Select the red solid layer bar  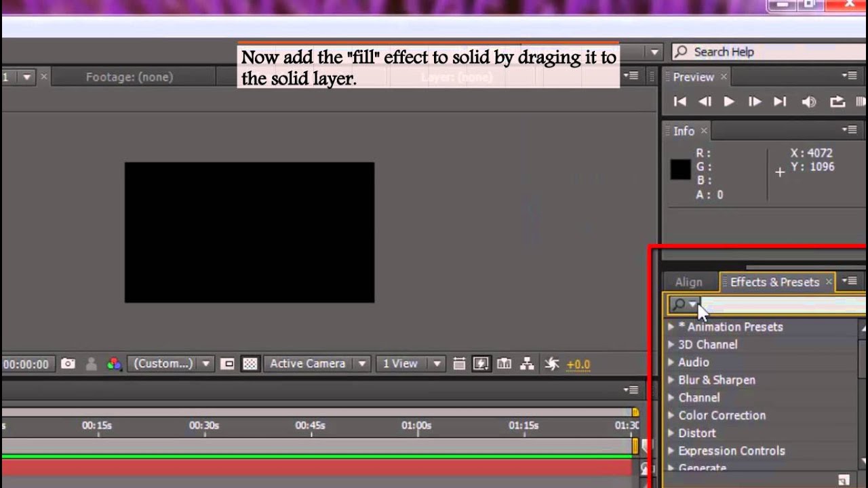click(x=317, y=467)
